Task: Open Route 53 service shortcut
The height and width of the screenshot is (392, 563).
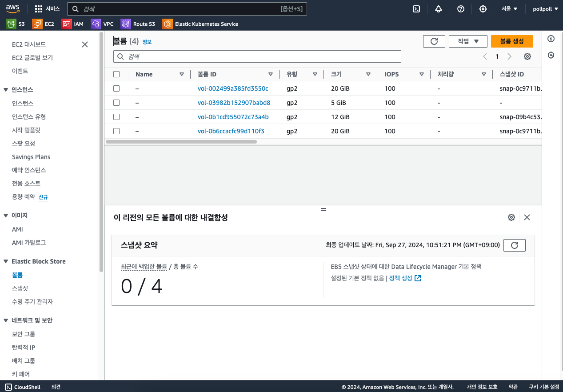Action: [x=138, y=24]
